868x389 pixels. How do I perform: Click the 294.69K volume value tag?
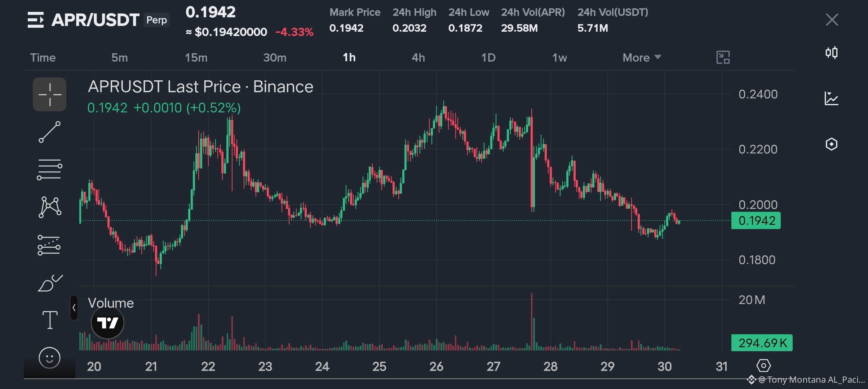pos(762,343)
